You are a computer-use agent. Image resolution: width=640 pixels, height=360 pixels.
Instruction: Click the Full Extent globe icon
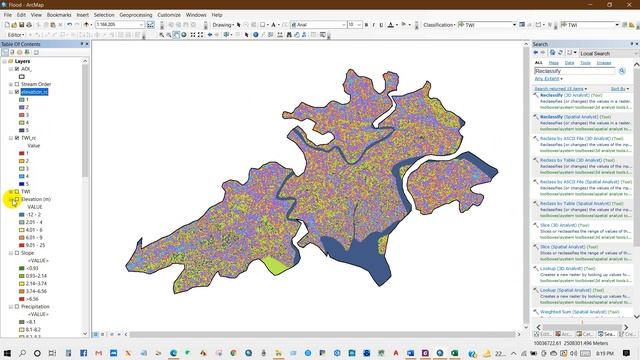[x=184, y=35]
